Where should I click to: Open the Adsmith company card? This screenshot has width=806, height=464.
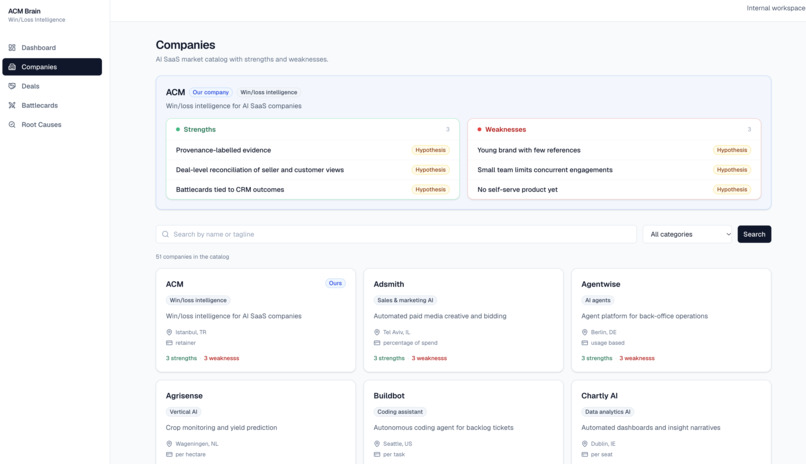463,320
